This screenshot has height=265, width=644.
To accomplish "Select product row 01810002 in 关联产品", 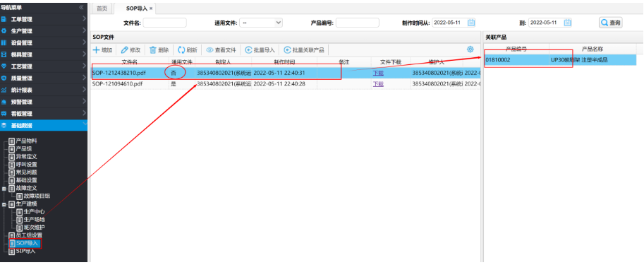I will [560, 60].
